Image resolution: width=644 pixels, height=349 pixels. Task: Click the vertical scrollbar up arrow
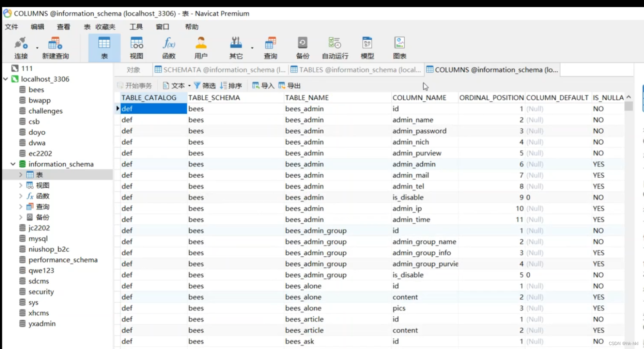[629, 97]
